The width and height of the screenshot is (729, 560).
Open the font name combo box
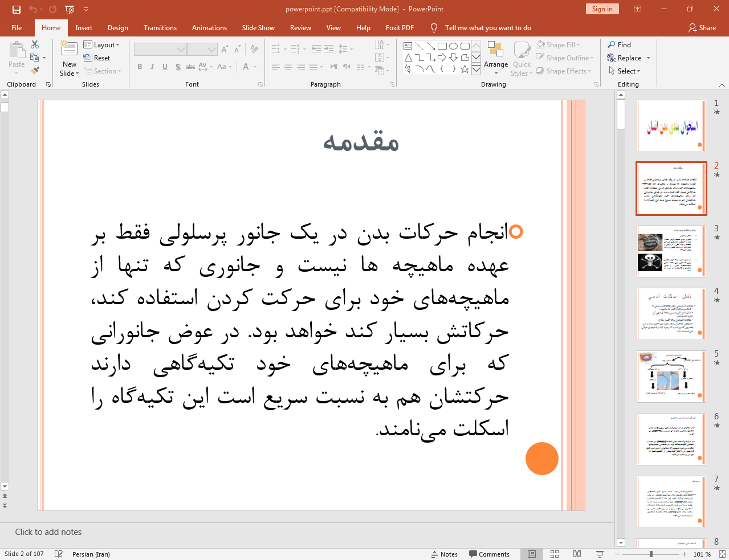160,50
